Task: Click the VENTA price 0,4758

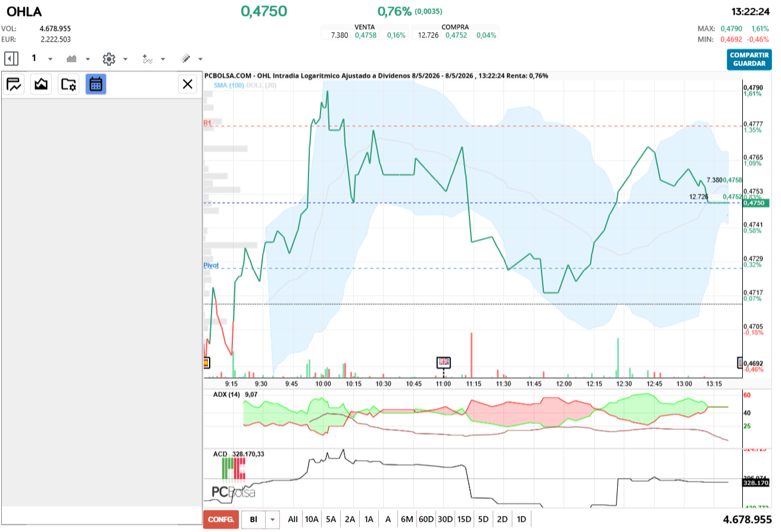Action: tap(366, 35)
